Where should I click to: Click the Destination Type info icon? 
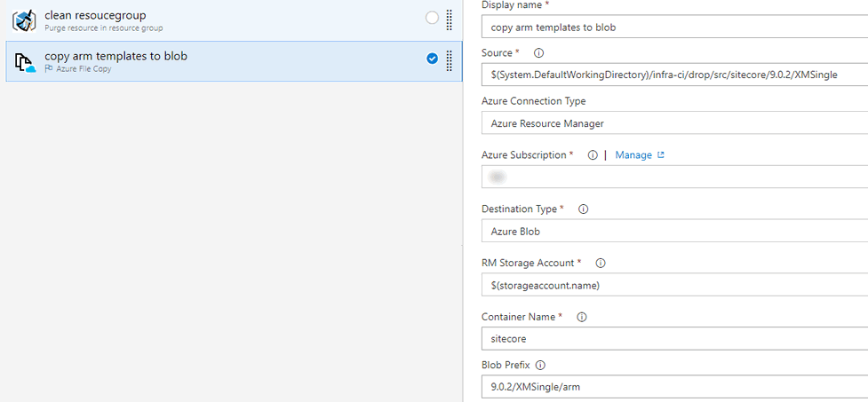[584, 209]
